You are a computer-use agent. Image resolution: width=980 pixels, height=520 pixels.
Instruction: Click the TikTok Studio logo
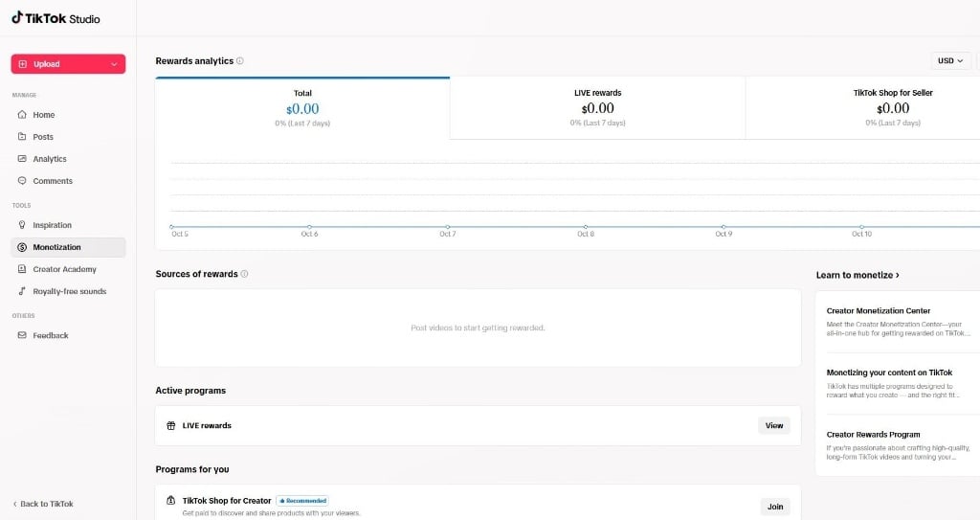[x=56, y=18]
